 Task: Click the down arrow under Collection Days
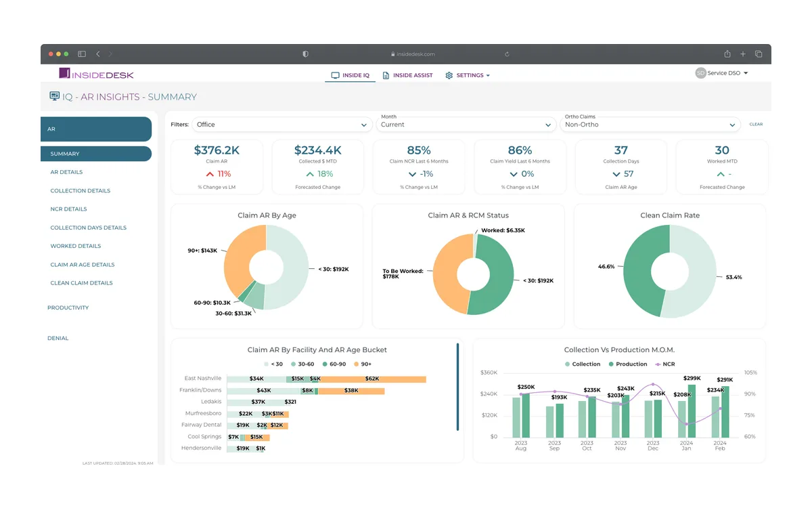[616, 174]
